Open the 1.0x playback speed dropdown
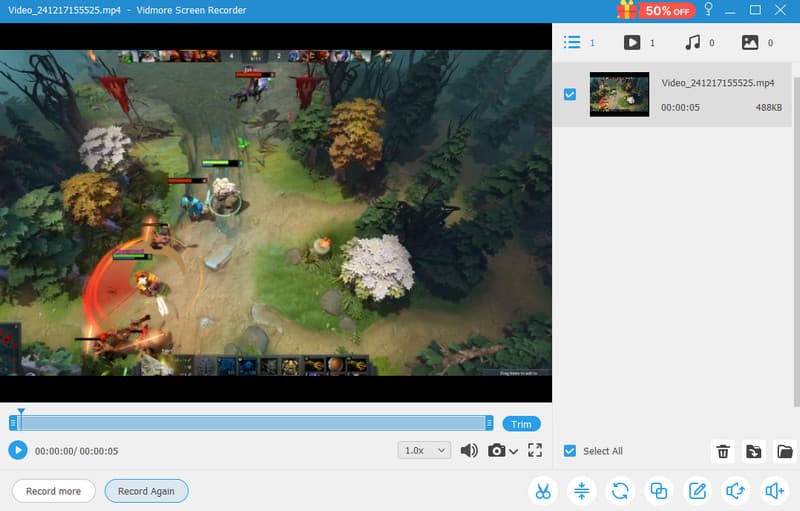 424,451
